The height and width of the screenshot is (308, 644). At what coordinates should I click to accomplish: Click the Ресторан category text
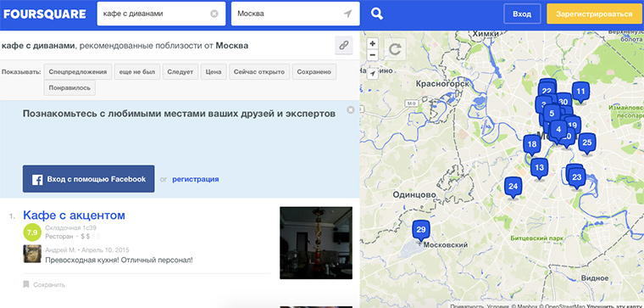point(59,237)
